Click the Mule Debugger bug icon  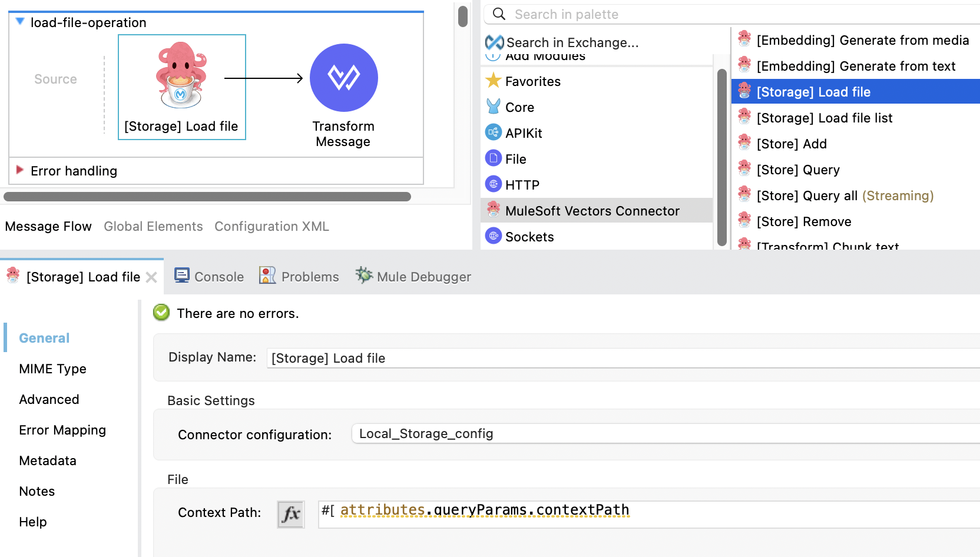point(364,275)
